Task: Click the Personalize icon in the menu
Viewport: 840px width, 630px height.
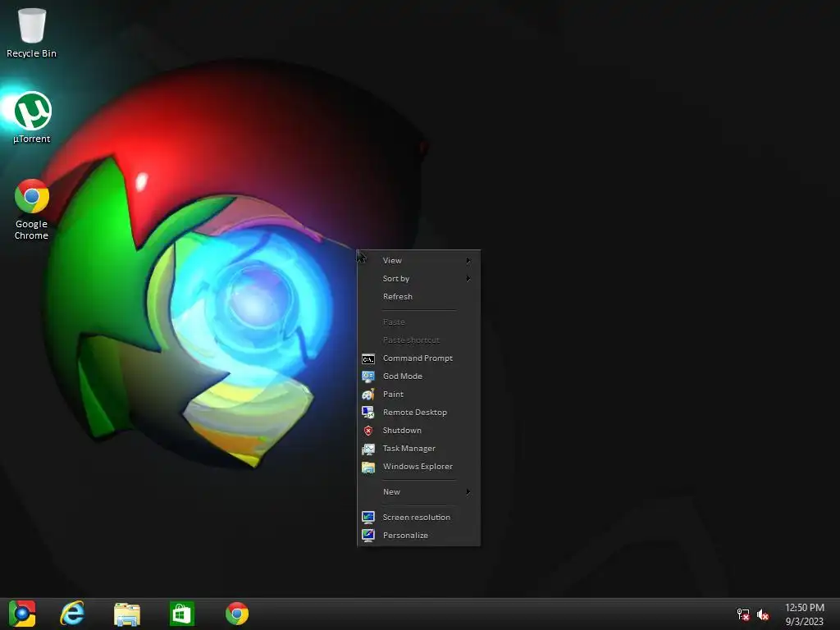Action: [x=368, y=536]
